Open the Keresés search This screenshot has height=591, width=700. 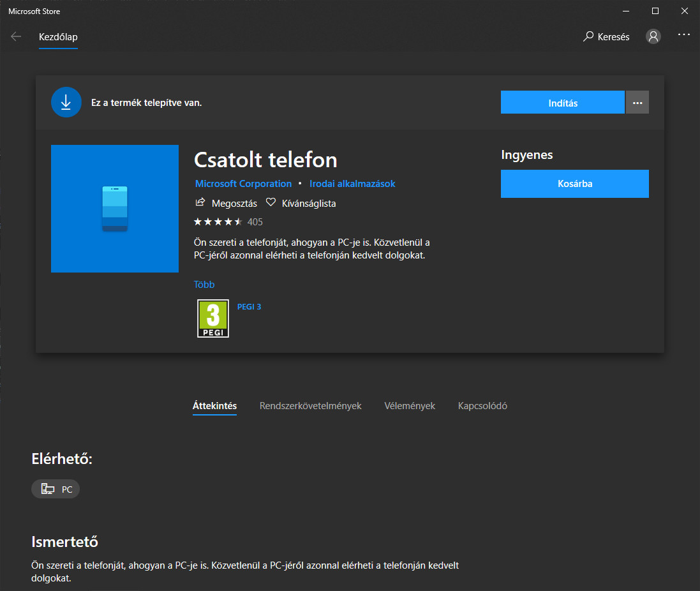tap(606, 36)
